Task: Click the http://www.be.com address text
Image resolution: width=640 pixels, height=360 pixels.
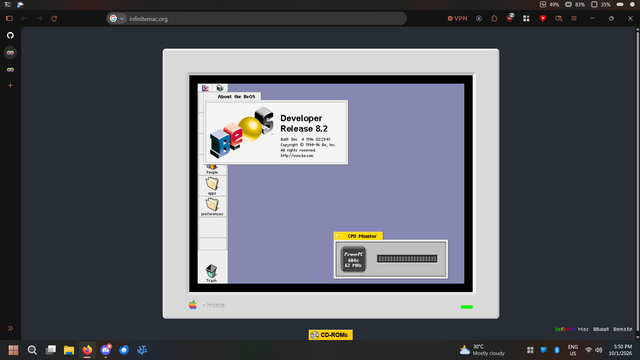Action: pyautogui.click(x=297, y=156)
